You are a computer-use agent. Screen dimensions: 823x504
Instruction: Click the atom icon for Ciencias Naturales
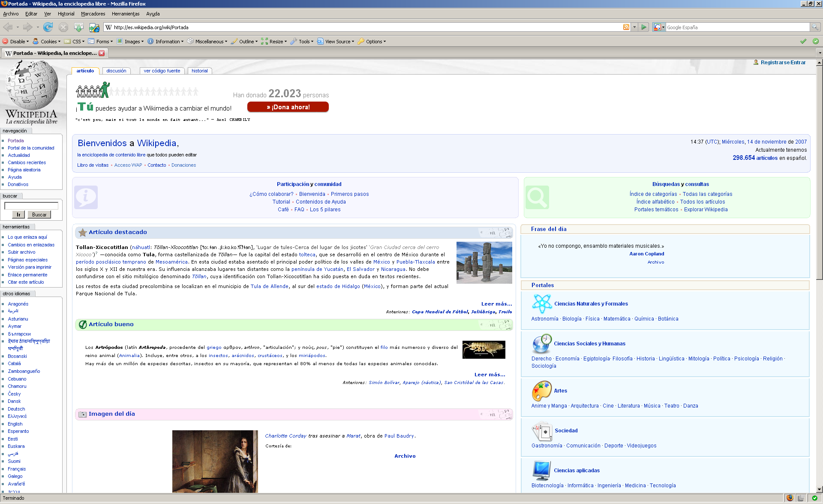(x=542, y=304)
